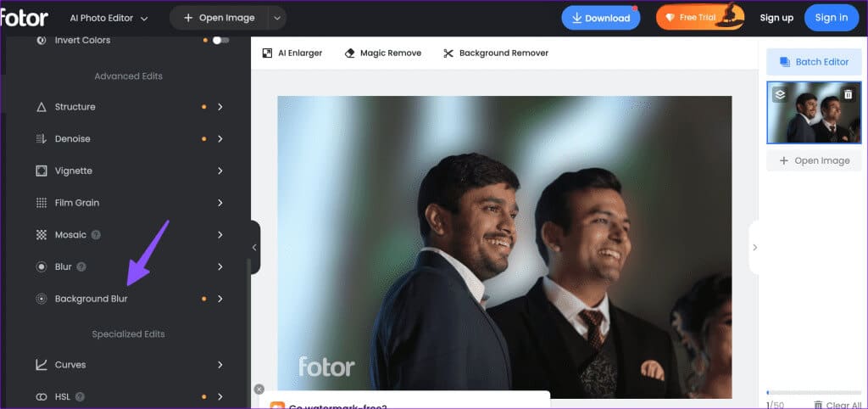Expand the Background Blur chevron

(220, 299)
